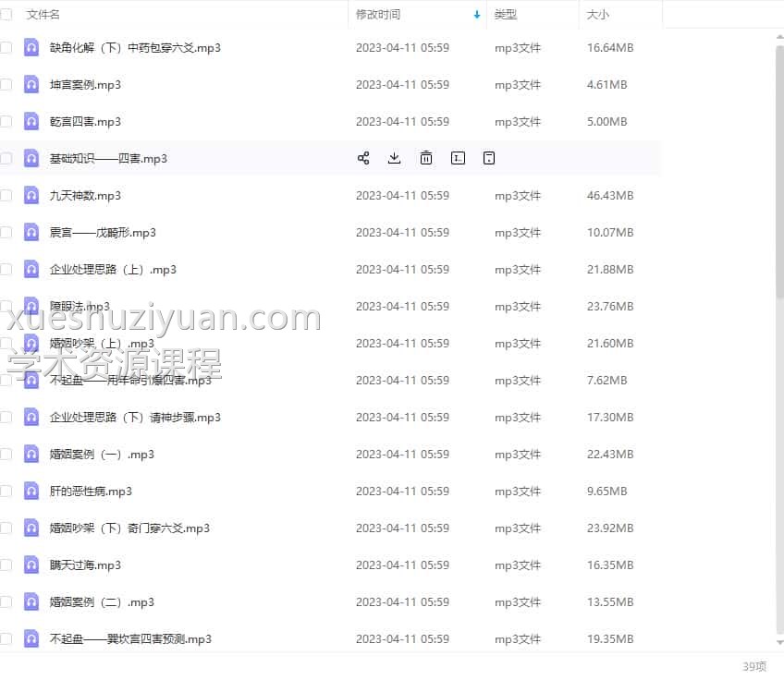The image size is (784, 680).
Task: Click the audio icon beside 肝的恶性病.mp3
Action: pos(31,491)
